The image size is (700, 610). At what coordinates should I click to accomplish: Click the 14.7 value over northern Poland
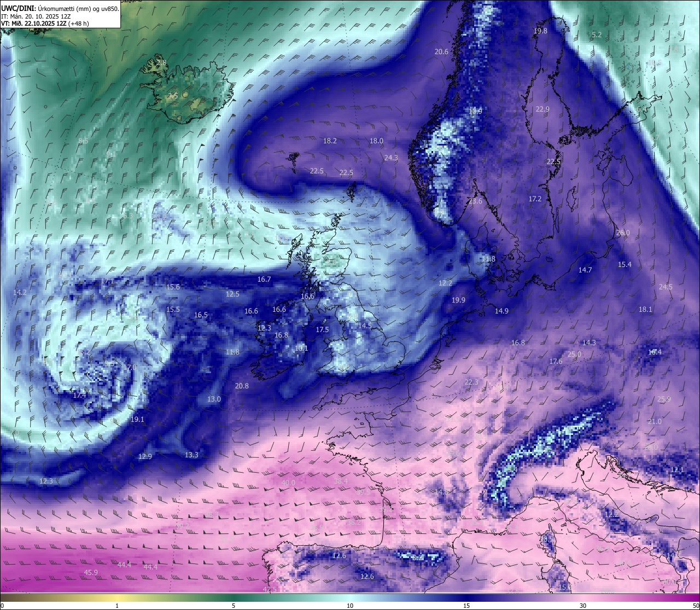coord(585,270)
